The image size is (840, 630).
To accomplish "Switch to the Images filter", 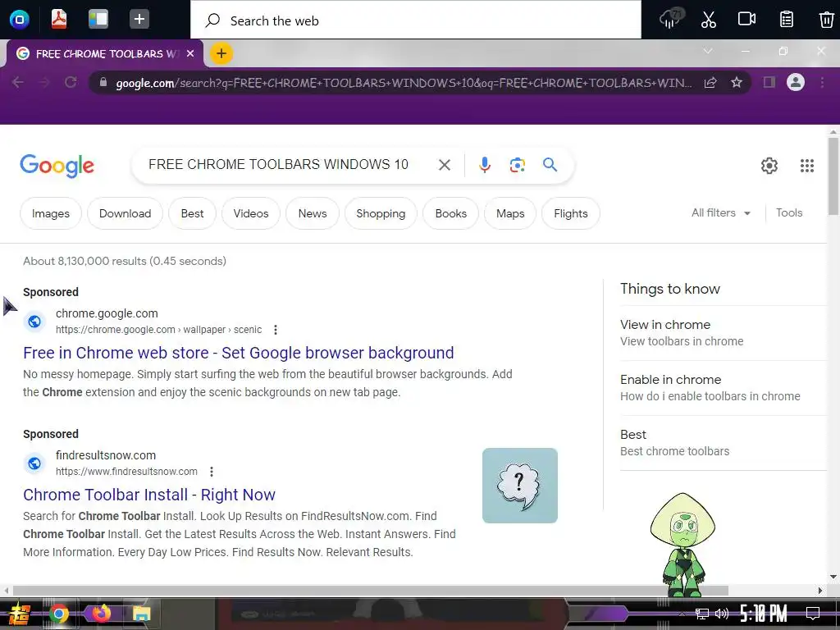I will [51, 213].
